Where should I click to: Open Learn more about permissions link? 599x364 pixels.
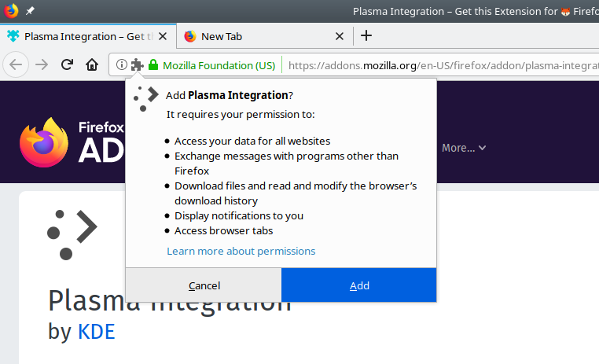point(241,251)
